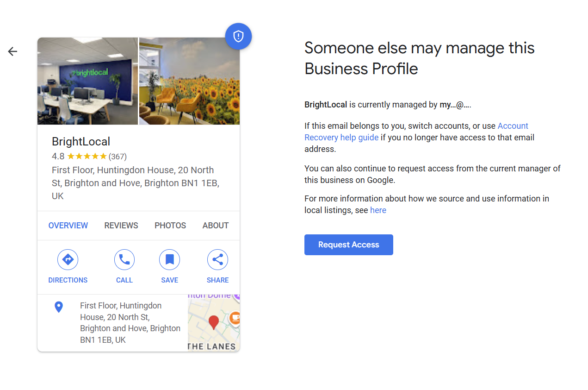Click the blue location pin icon
The width and height of the screenshot is (588, 390).
pyautogui.click(x=59, y=307)
